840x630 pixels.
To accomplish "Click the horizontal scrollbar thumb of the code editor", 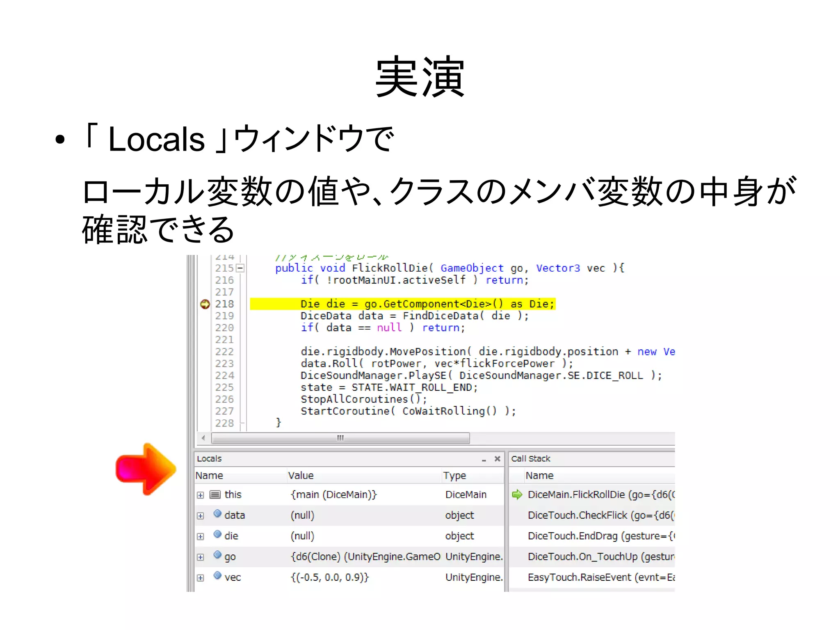I will tap(340, 438).
